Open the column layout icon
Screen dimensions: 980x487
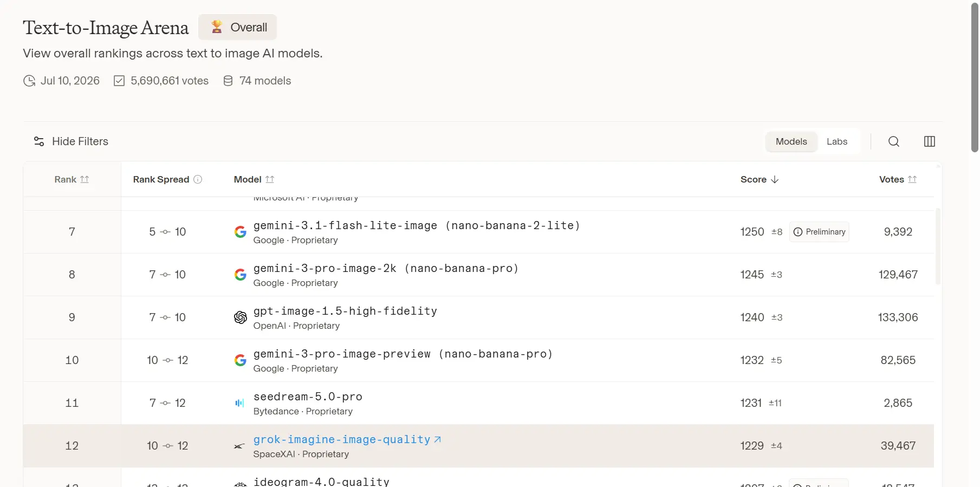click(929, 141)
